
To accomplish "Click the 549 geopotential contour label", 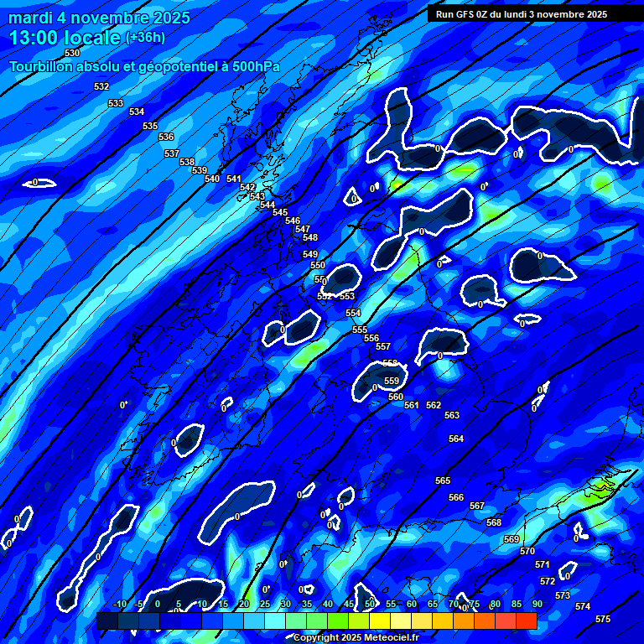I will click(310, 254).
